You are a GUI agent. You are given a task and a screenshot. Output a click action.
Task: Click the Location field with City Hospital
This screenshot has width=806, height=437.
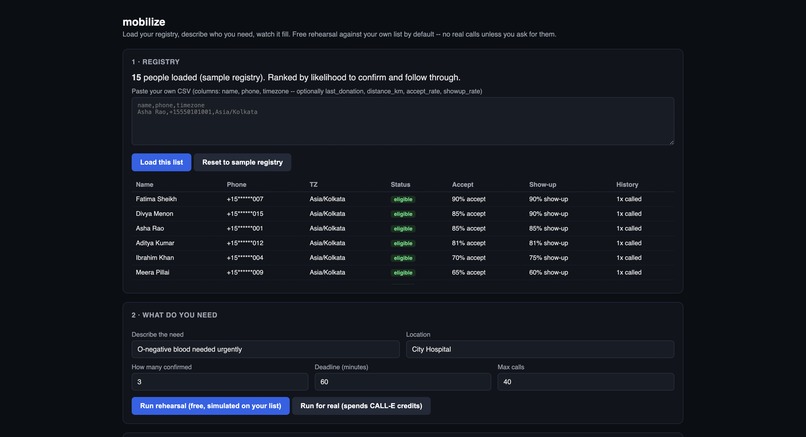pyautogui.click(x=540, y=349)
